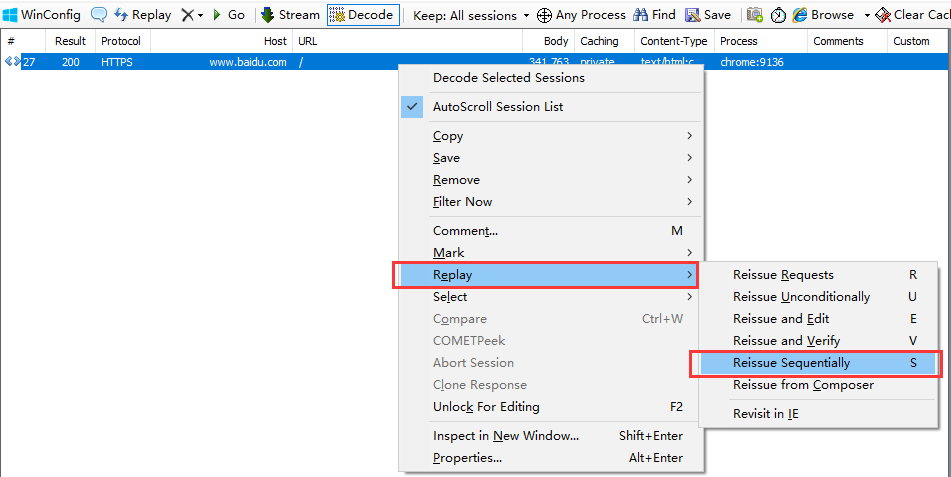Click the speech bubble comment icon

point(99,15)
